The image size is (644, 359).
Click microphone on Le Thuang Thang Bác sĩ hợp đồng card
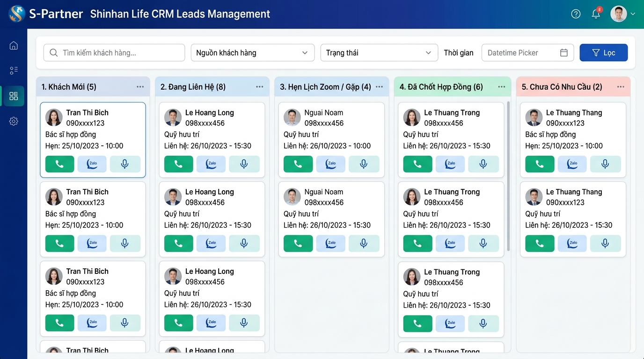[x=605, y=164]
